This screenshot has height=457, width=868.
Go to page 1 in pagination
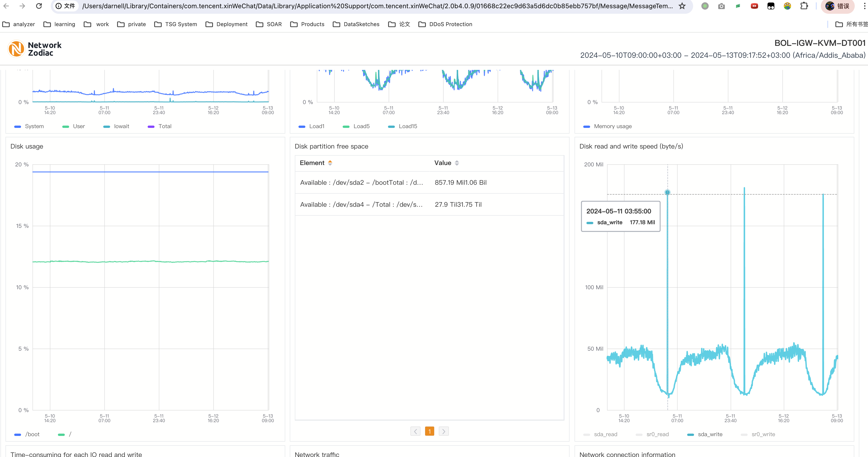tap(429, 431)
